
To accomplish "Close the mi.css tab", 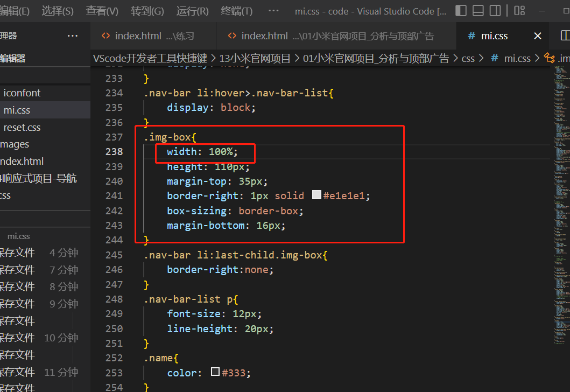I will [538, 36].
